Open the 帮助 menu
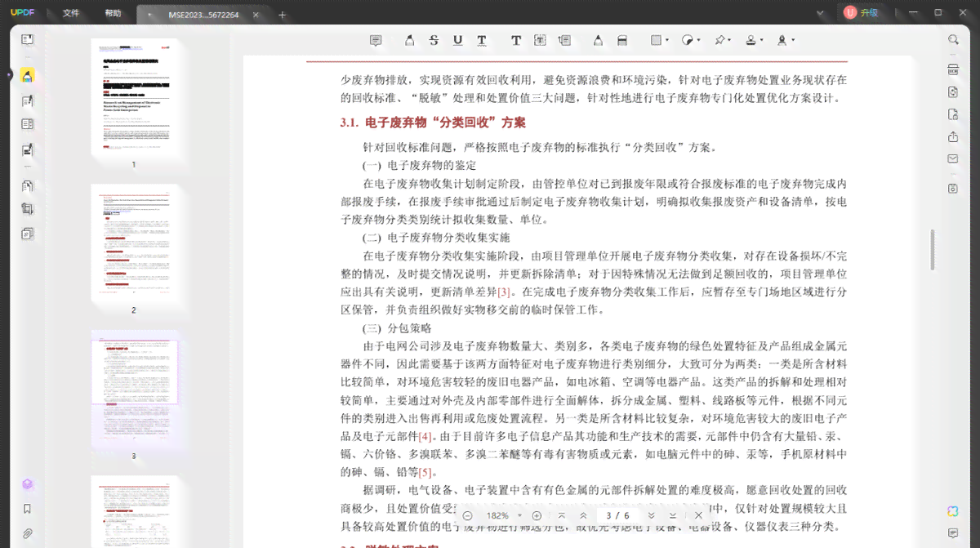Image resolution: width=980 pixels, height=548 pixels. click(x=113, y=13)
